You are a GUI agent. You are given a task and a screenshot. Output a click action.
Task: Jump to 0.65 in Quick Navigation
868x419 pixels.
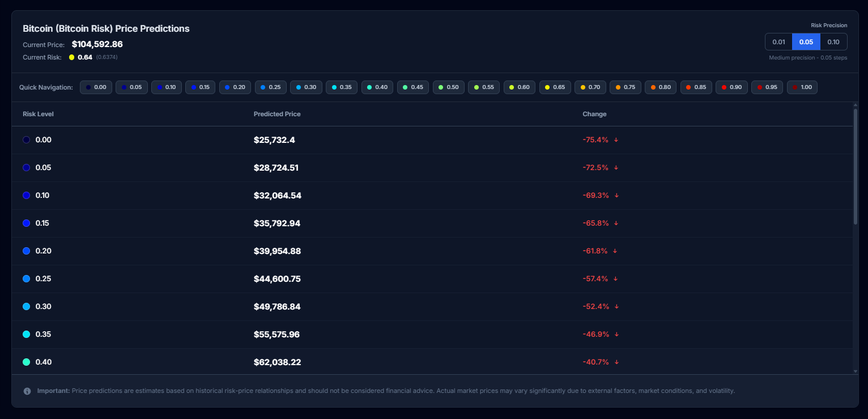point(555,87)
